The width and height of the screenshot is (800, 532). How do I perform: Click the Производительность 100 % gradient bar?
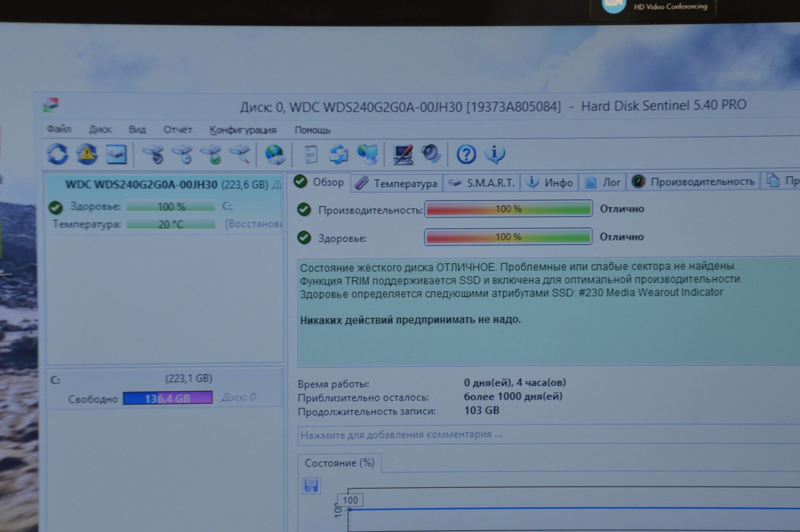(508, 209)
